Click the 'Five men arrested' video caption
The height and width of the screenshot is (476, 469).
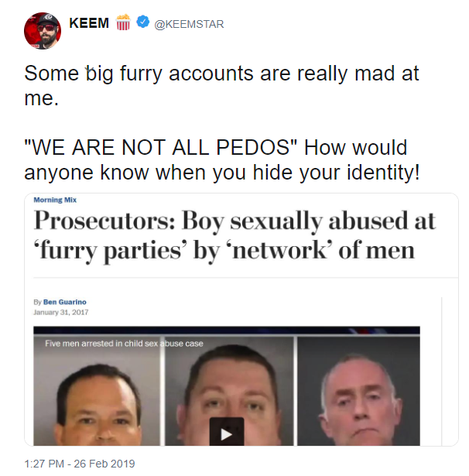tap(124, 344)
